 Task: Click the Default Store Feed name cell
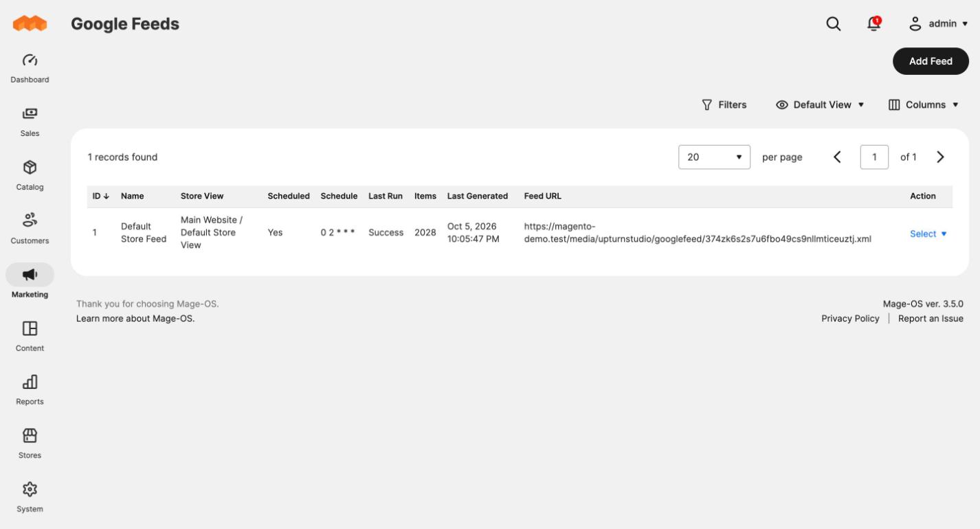point(144,232)
